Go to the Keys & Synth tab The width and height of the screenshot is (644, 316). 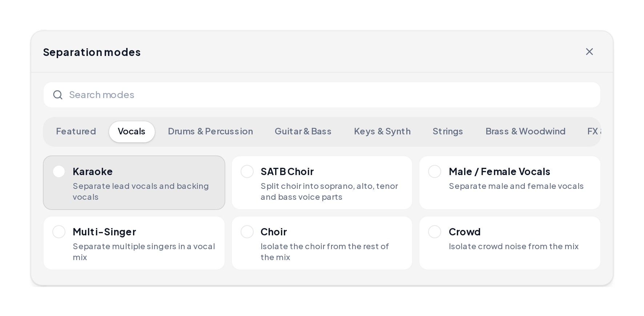coord(382,131)
